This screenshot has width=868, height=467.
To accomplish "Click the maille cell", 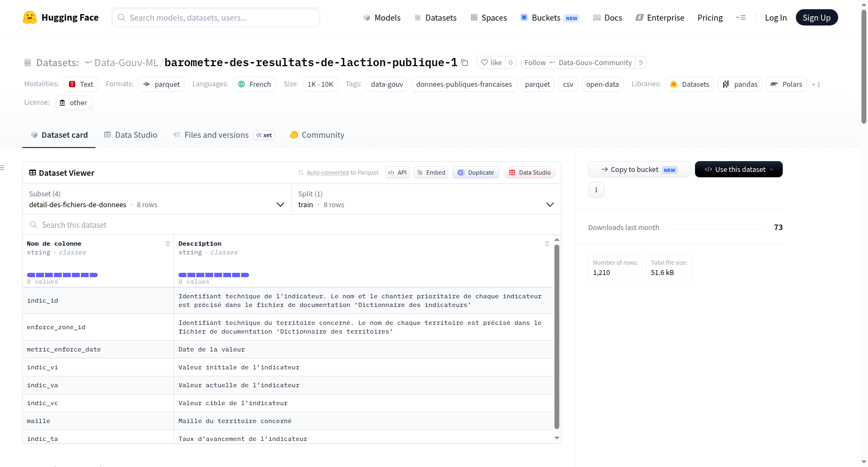I will [x=98, y=421].
